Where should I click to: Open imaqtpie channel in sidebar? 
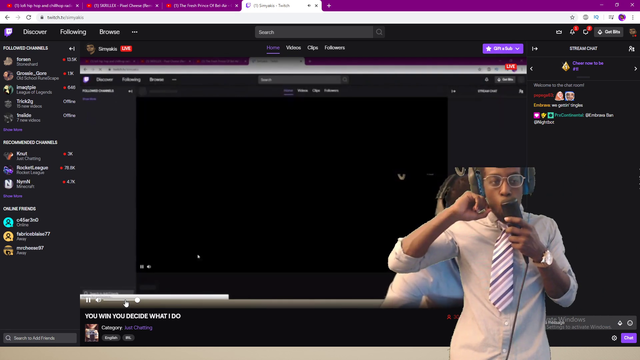click(40, 89)
